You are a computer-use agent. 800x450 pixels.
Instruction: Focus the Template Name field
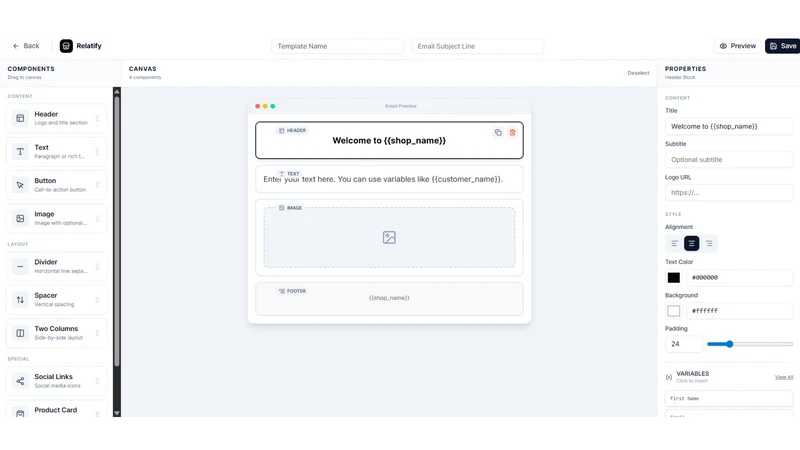[x=337, y=46]
